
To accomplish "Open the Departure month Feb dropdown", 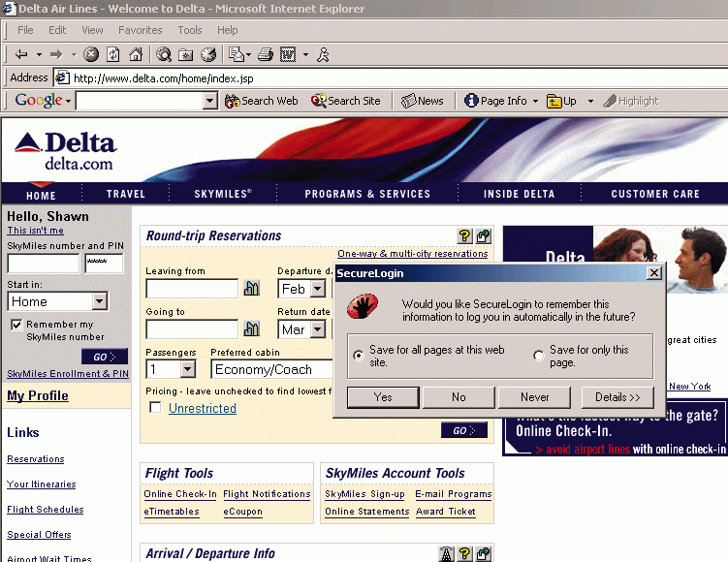I will click(x=318, y=289).
